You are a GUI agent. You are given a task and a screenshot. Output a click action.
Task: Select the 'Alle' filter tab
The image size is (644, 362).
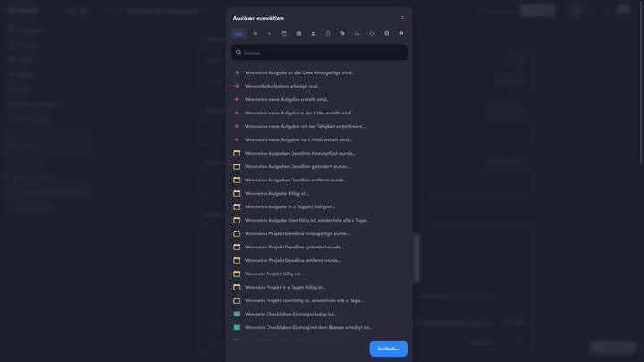(239, 33)
